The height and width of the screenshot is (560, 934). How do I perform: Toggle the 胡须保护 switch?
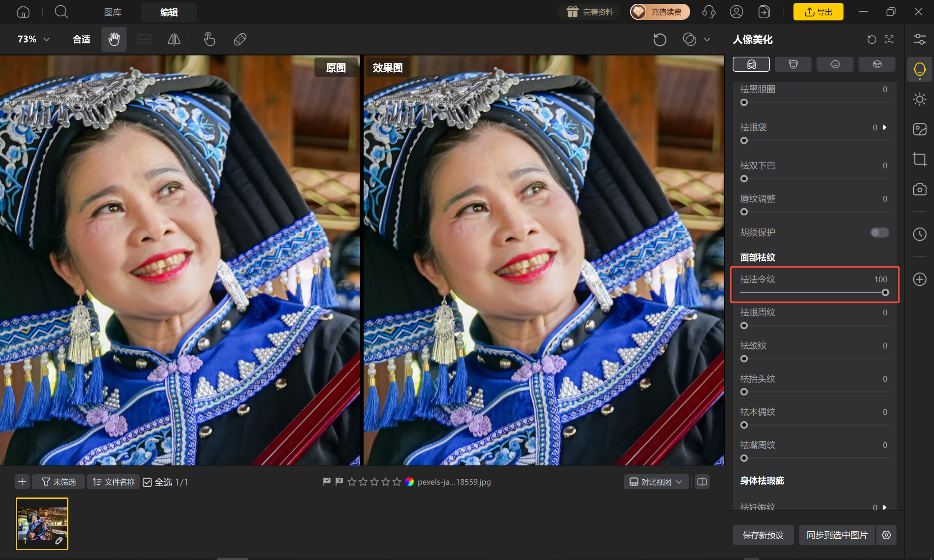879,232
